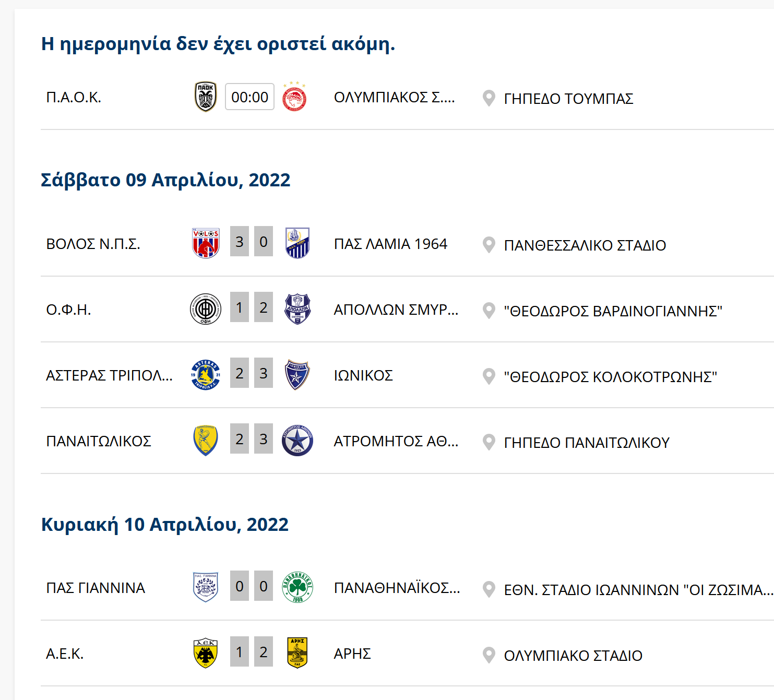Image resolution: width=774 pixels, height=700 pixels.
Task: Click map pin beside ΓΗΠΕΔΟ ΤΟΥΜΠΑΣ
Action: click(x=489, y=98)
